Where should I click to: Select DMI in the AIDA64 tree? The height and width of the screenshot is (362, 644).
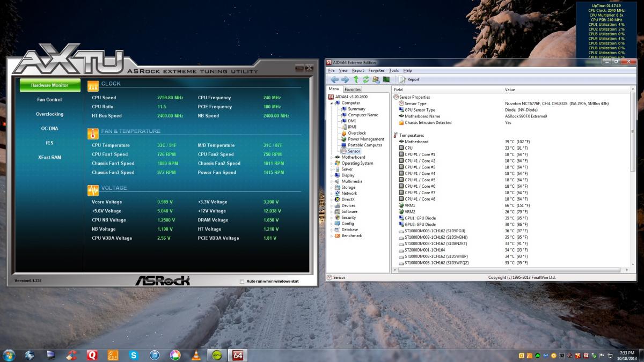[x=352, y=121]
